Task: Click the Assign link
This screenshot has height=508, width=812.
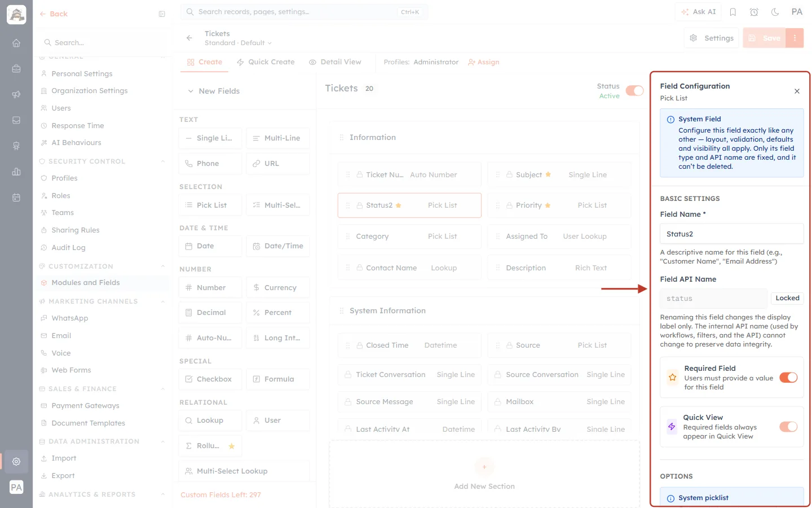Action: tap(484, 62)
